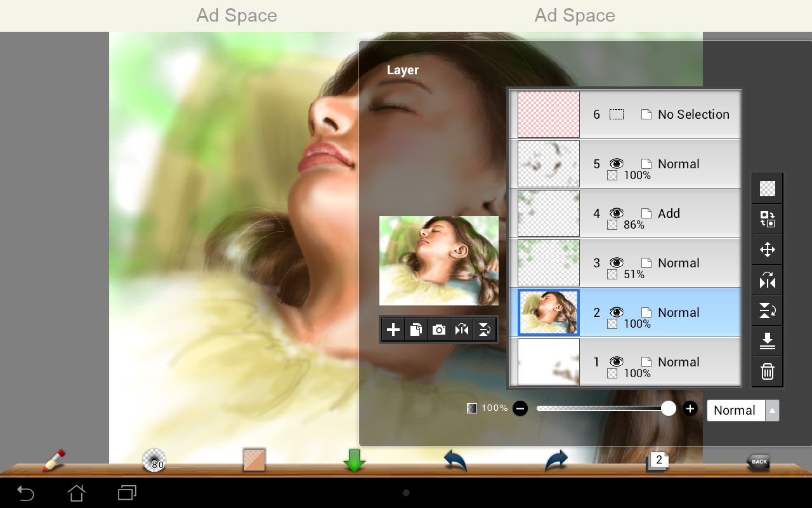
Task: Flip canvas vertically below preview thumbnail
Action: 485,330
